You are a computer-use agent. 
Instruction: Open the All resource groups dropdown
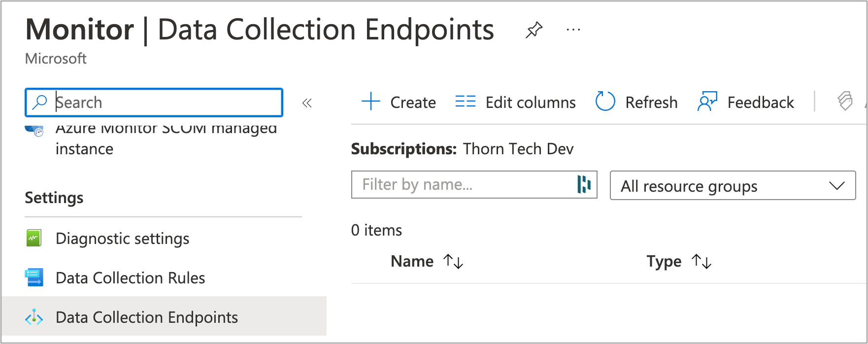733,186
